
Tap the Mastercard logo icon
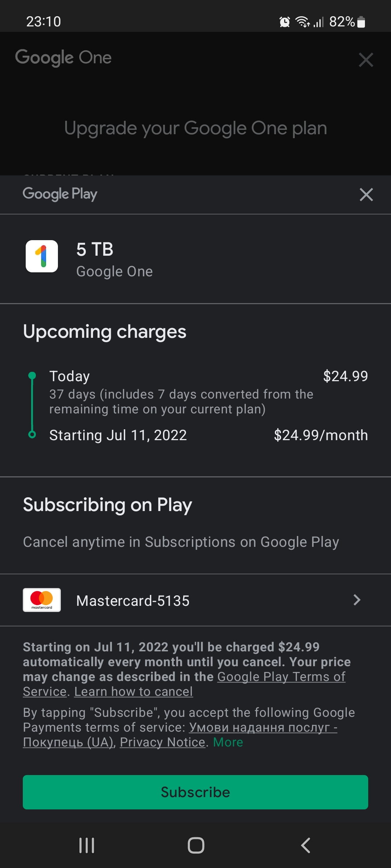click(x=42, y=600)
